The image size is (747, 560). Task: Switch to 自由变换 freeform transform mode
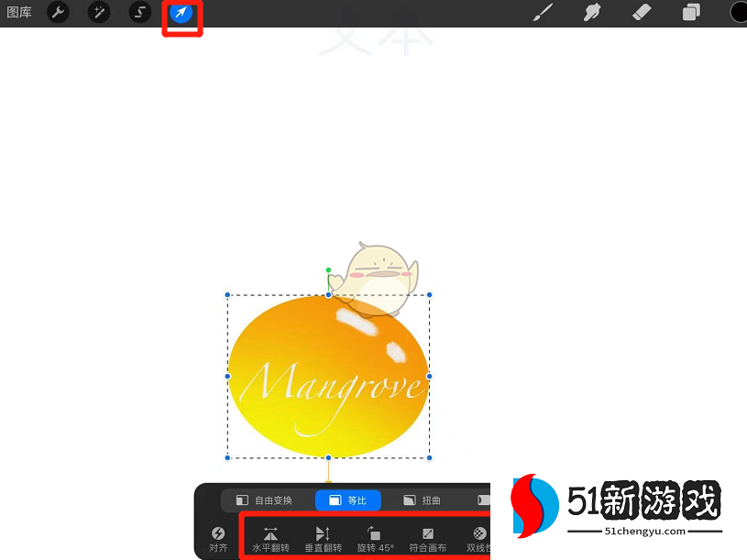click(x=266, y=500)
